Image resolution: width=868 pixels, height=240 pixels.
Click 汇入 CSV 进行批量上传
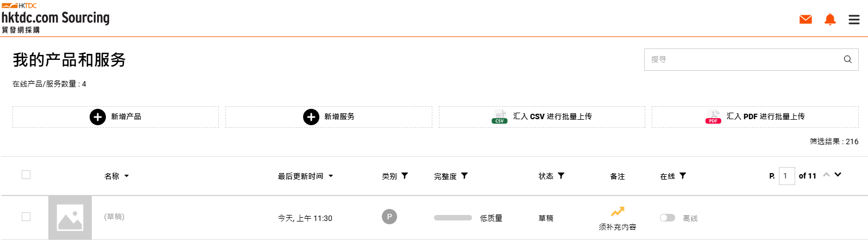tap(542, 117)
